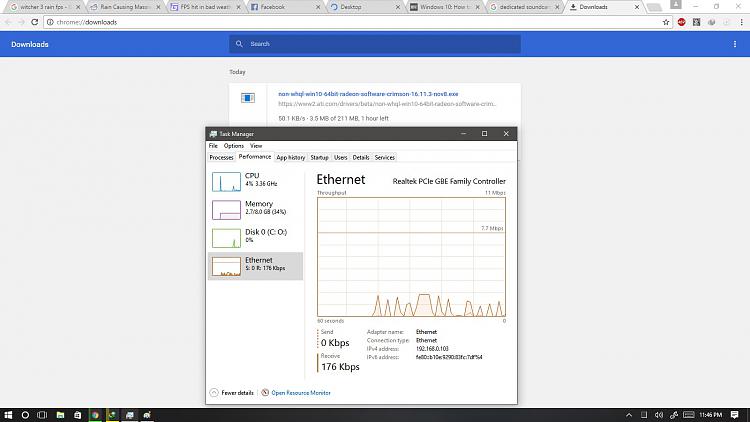The height and width of the screenshot is (422, 750).
Task: Click the Send 0 Kbps value
Action: click(x=335, y=343)
